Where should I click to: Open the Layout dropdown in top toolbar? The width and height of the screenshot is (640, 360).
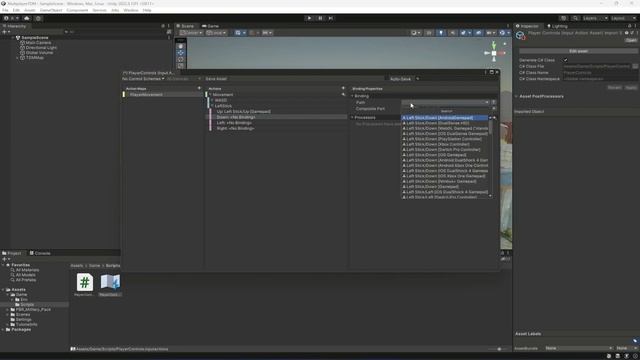623,18
